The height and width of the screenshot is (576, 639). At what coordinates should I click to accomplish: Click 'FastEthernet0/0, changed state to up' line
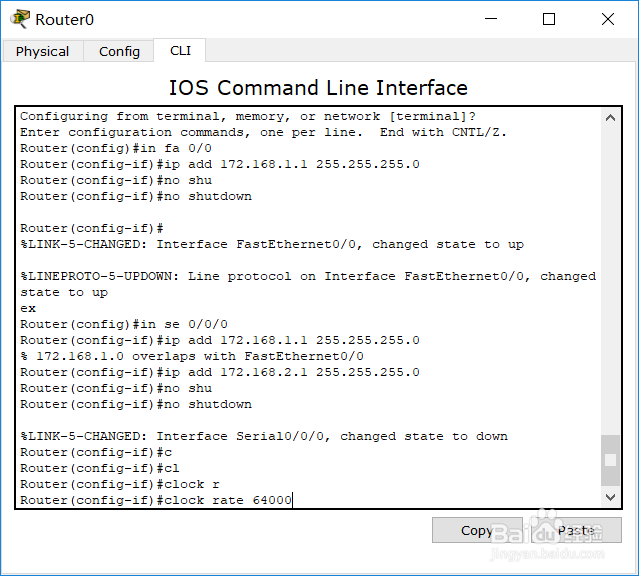point(272,244)
